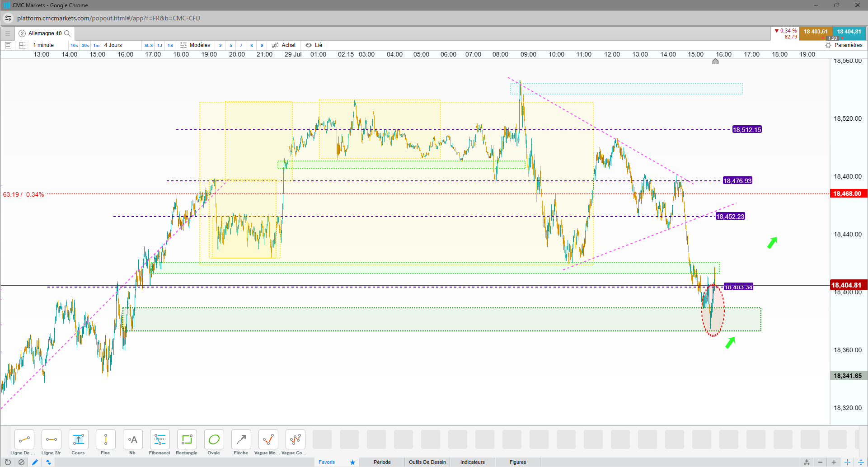
Task: Toggle the chart layout grid icon
Action: 23,45
